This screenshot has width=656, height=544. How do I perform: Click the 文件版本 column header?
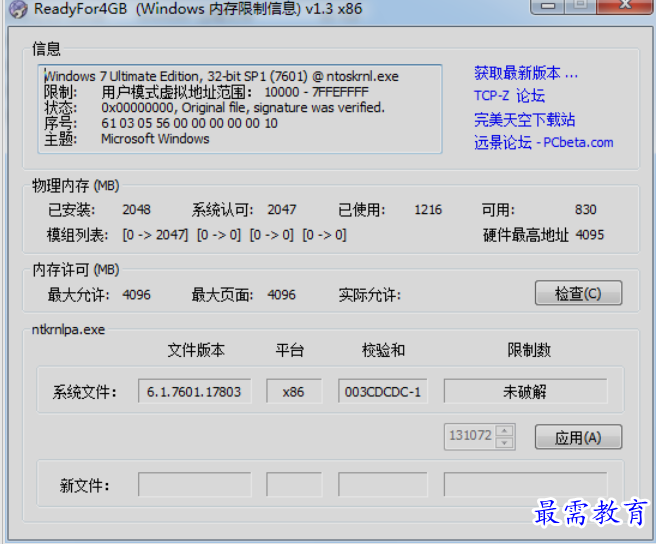pyautogui.click(x=196, y=350)
